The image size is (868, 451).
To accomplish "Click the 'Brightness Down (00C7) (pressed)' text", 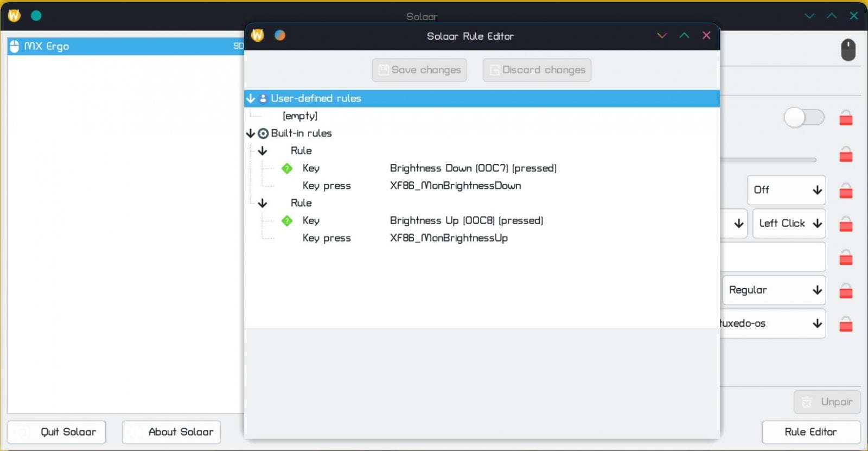I will [473, 168].
